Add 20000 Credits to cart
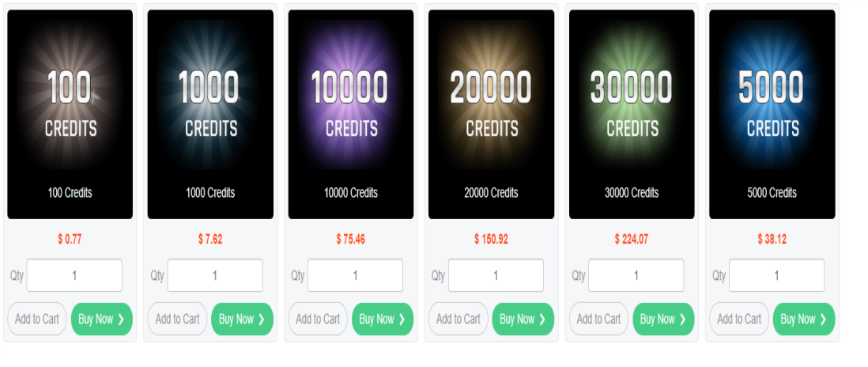The width and height of the screenshot is (868, 367). point(459,319)
